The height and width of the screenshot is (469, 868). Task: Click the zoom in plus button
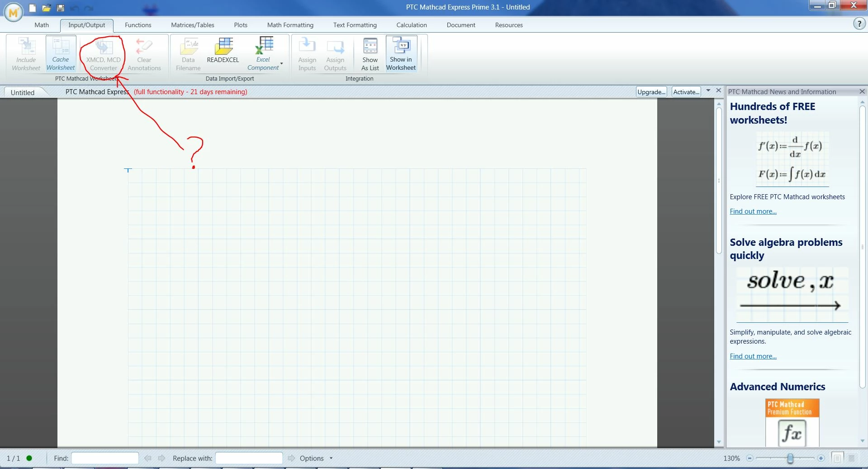[821, 458]
